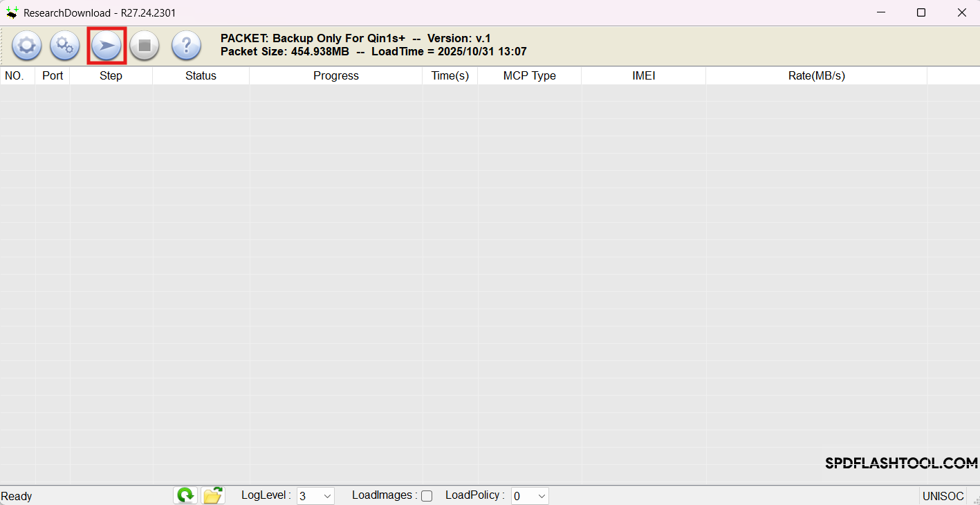Viewport: 980px width, 505px height.
Task: Select level 3 in the LogLevel combo box
Action: pyautogui.click(x=308, y=495)
